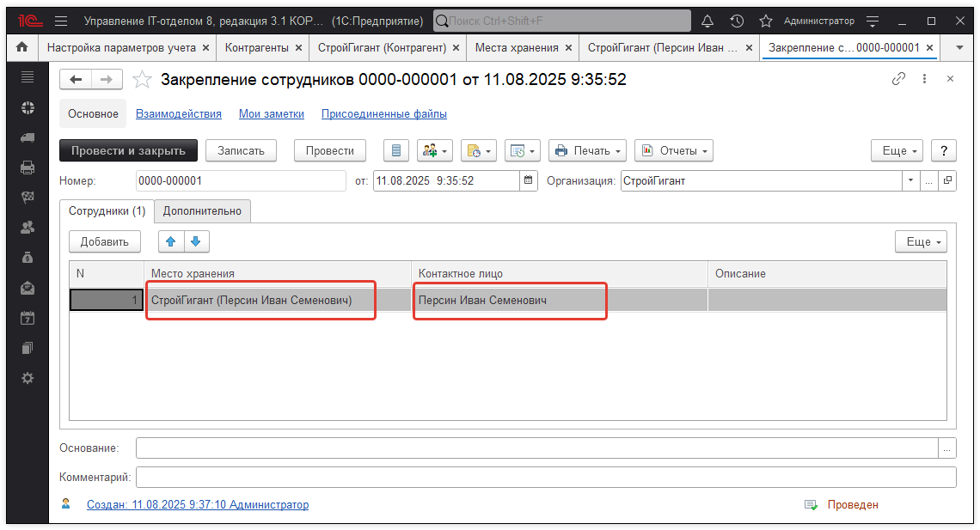Click into the Комментарий input field
The image size is (980, 530).
coord(545,477)
